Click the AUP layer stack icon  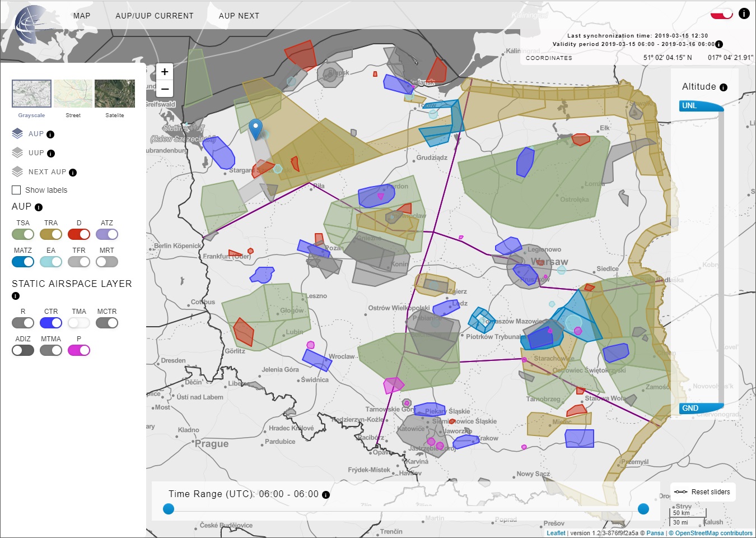[x=17, y=134]
